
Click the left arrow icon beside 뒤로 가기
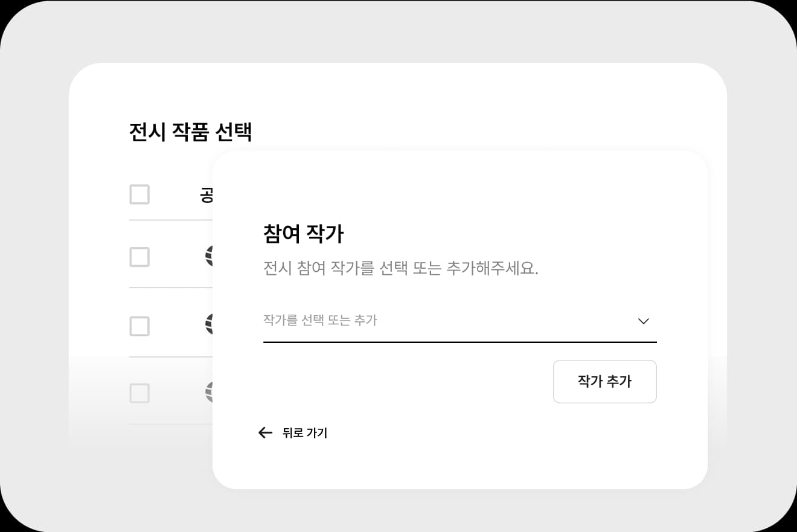point(265,432)
